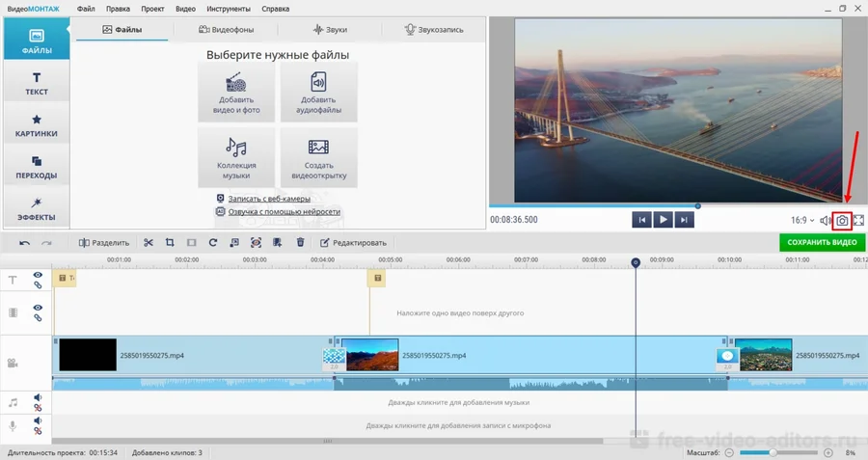The height and width of the screenshot is (460, 868).
Task: Mute the music track speaker icon
Action: (x=38, y=396)
